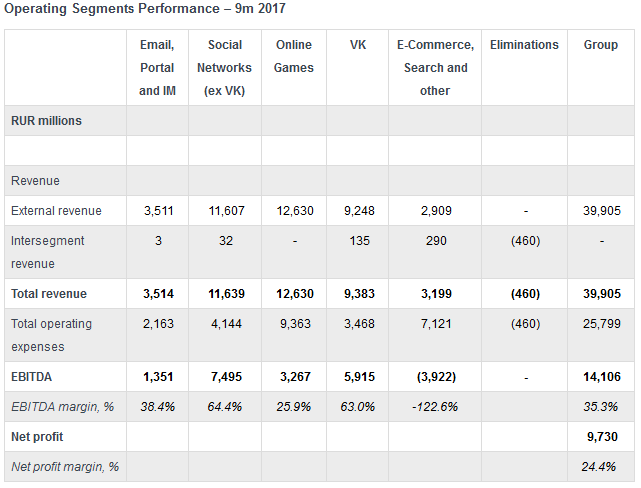Select the Group column header
Screen dimensions: 641x488
(600, 45)
